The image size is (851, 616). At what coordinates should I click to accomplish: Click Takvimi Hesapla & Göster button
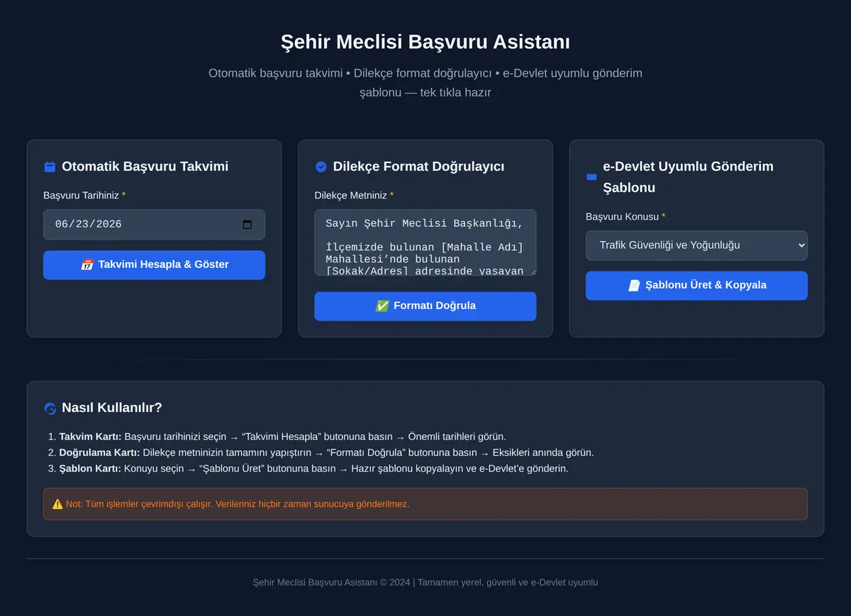point(154,264)
